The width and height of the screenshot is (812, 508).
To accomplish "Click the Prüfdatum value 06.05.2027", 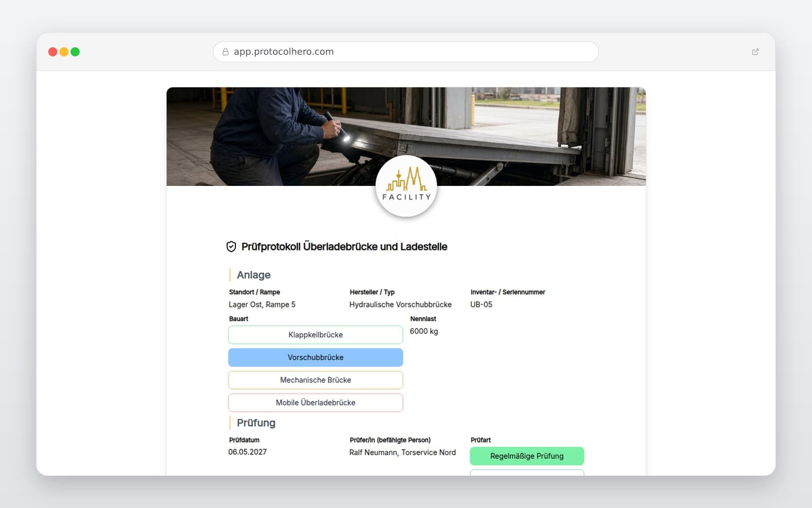I will [x=247, y=452].
